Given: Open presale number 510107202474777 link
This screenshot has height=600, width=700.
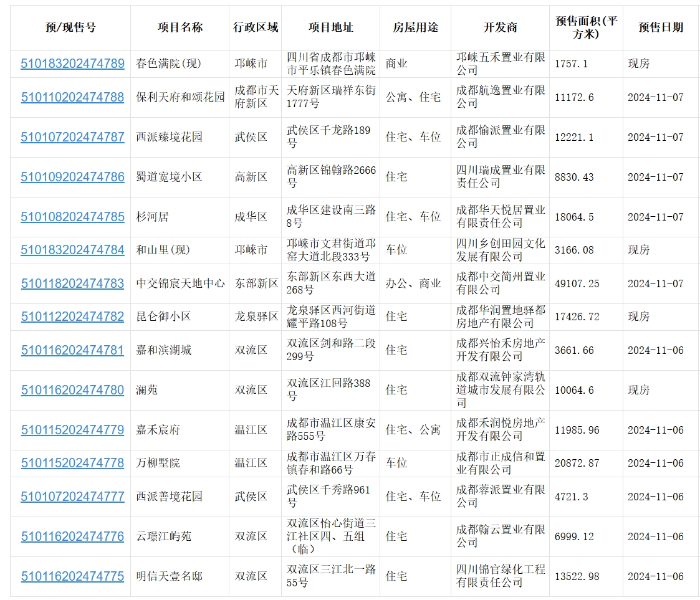Looking at the screenshot, I should (72, 497).
